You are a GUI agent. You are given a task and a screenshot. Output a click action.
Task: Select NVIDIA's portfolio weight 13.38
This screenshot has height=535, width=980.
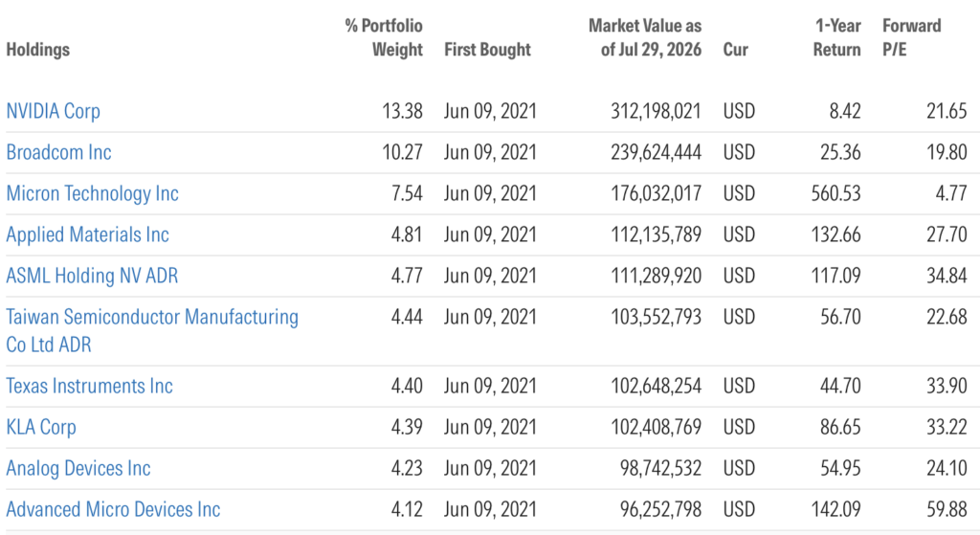403,111
